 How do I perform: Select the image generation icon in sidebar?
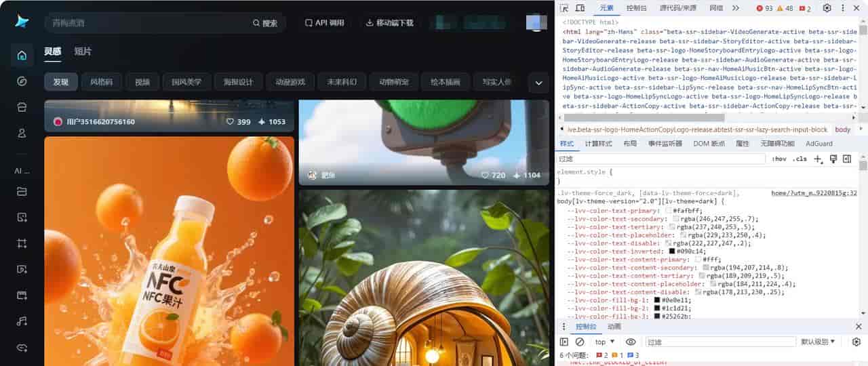tap(22, 218)
